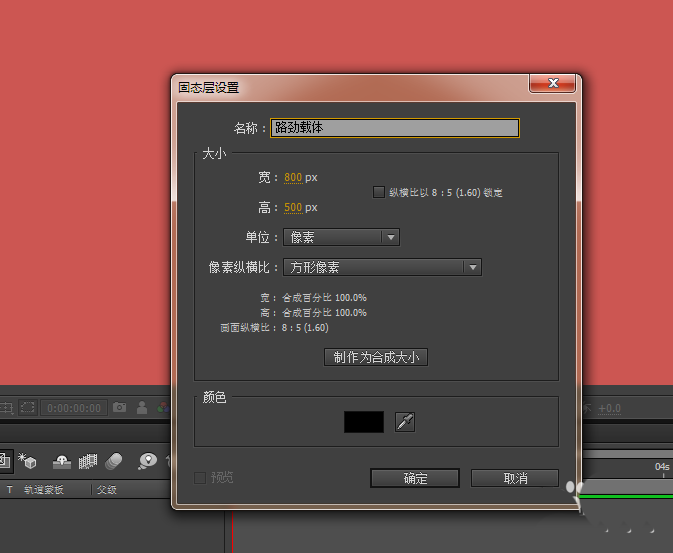Close the 固态层设置 dialog

[x=552, y=83]
